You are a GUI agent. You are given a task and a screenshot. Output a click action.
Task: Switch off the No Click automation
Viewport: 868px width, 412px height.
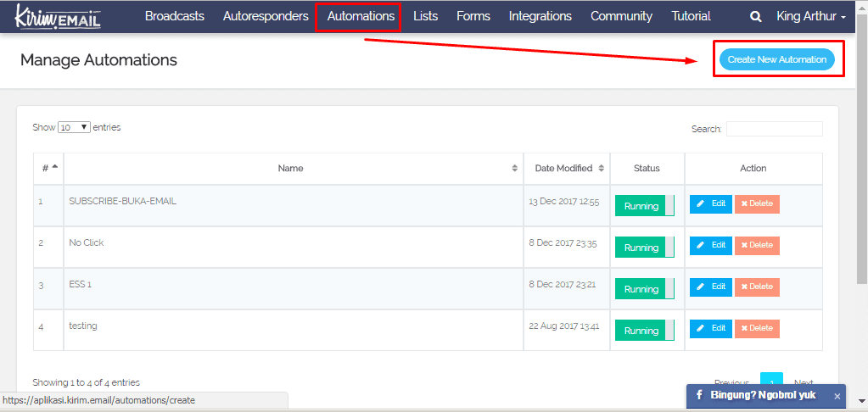pos(644,248)
